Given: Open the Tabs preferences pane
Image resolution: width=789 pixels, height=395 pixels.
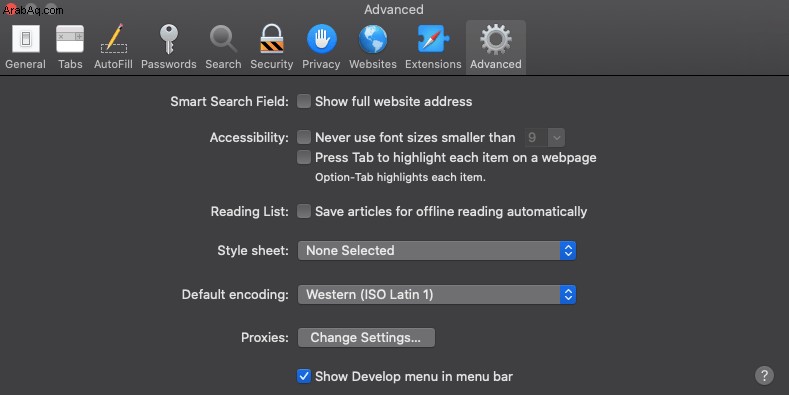Looking at the screenshot, I should (x=70, y=47).
